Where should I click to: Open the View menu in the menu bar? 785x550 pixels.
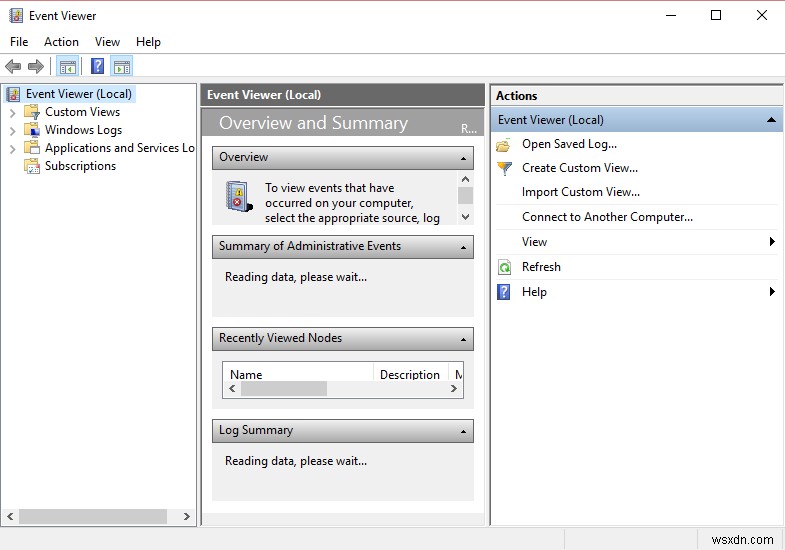(x=107, y=42)
